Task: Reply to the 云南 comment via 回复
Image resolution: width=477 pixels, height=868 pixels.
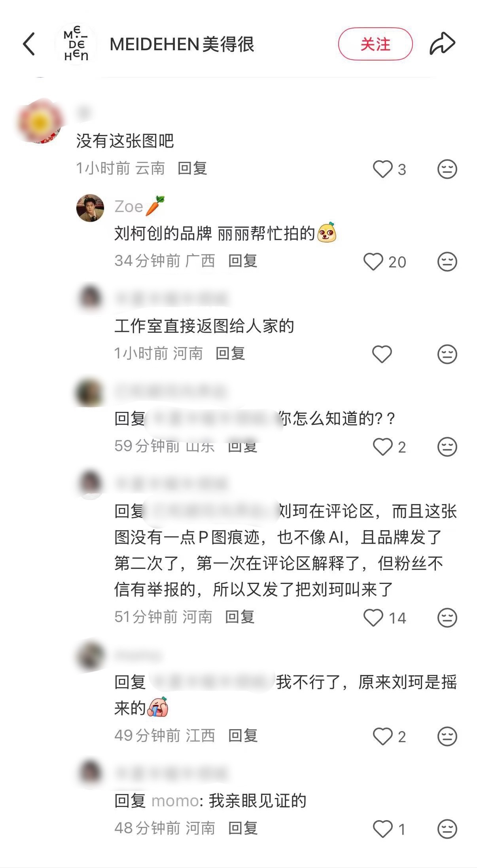Action: pos(192,169)
